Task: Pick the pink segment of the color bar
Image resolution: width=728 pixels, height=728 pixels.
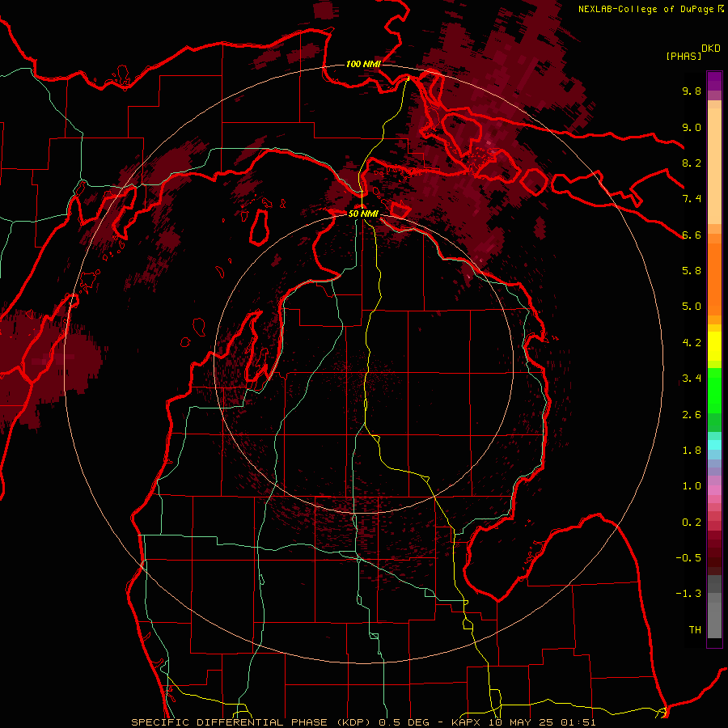Action: 714,490
